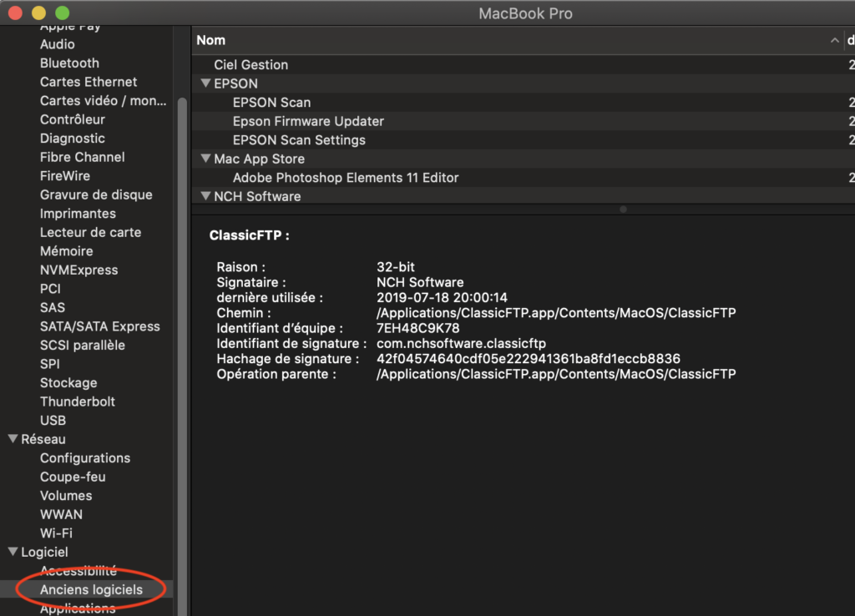Open Coupe-feu under Réseau
Image resolution: width=855 pixels, height=616 pixels.
[x=73, y=477]
